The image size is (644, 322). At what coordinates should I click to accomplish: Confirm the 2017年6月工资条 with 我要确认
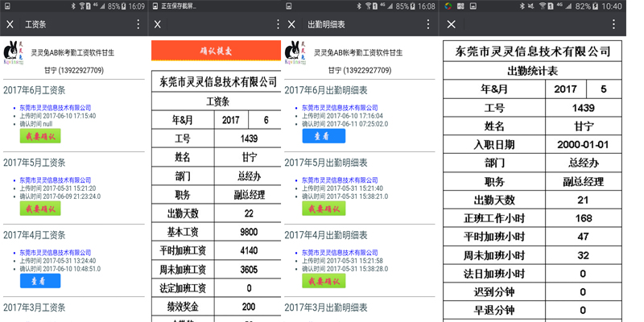pyautogui.click(x=40, y=136)
